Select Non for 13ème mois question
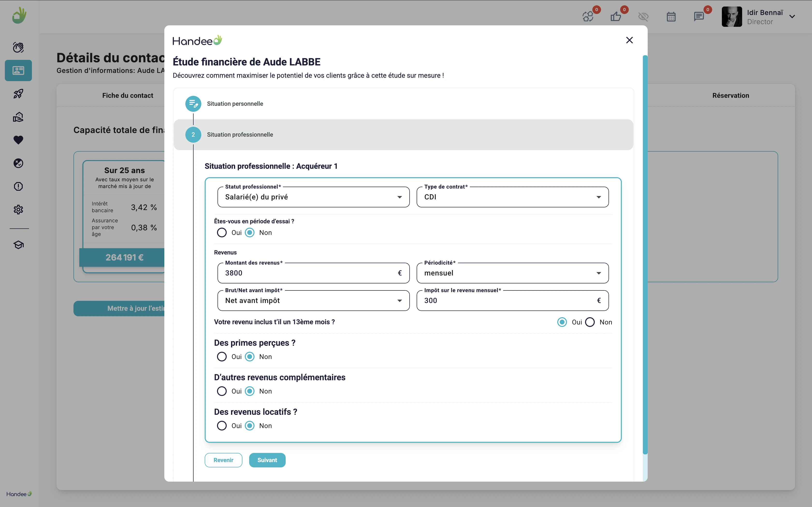Screen dimensions: 812x507 coord(590,322)
